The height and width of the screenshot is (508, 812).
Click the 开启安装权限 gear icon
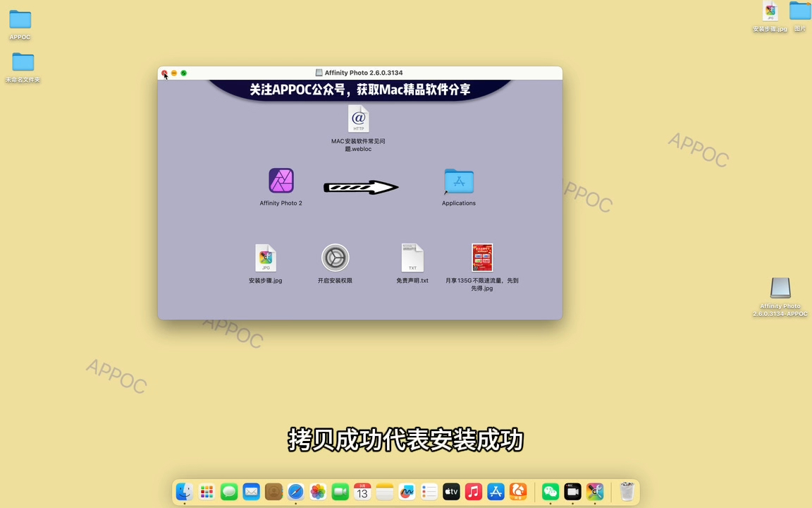[335, 258]
